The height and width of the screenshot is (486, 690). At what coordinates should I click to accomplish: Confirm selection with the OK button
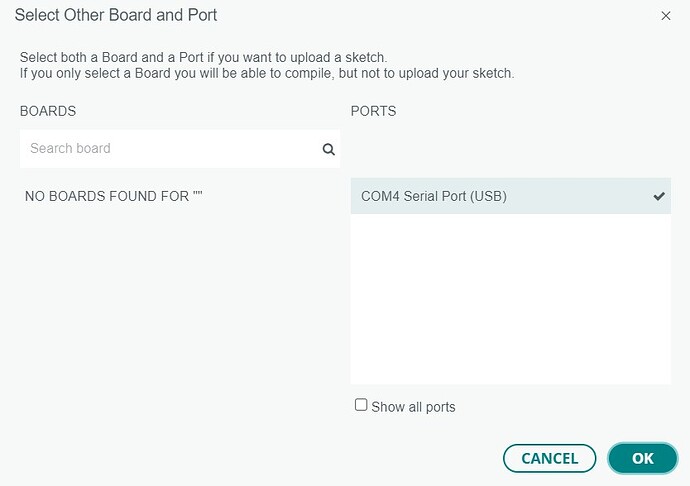click(642, 458)
